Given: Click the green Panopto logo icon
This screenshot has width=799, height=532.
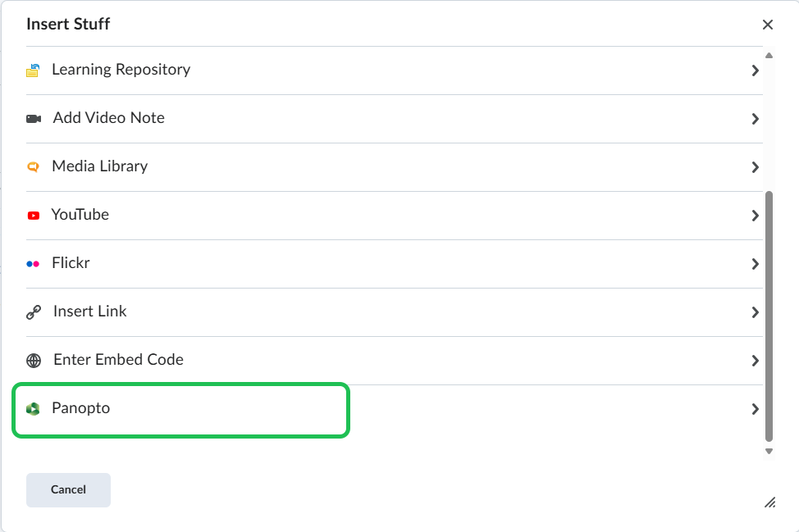Looking at the screenshot, I should coord(33,408).
